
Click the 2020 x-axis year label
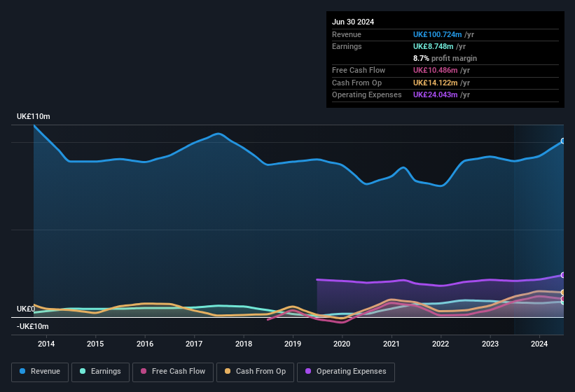point(342,344)
